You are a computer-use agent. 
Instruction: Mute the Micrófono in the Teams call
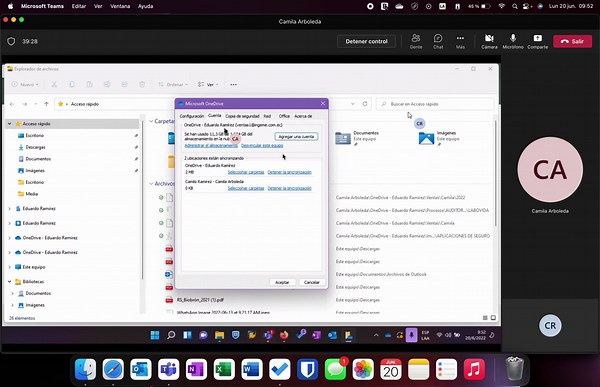(513, 41)
